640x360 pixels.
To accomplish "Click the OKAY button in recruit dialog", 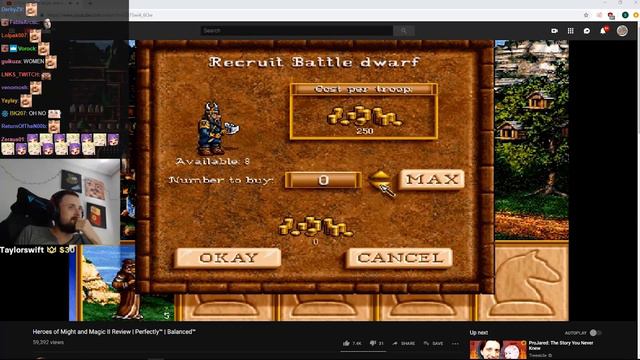I will [228, 258].
